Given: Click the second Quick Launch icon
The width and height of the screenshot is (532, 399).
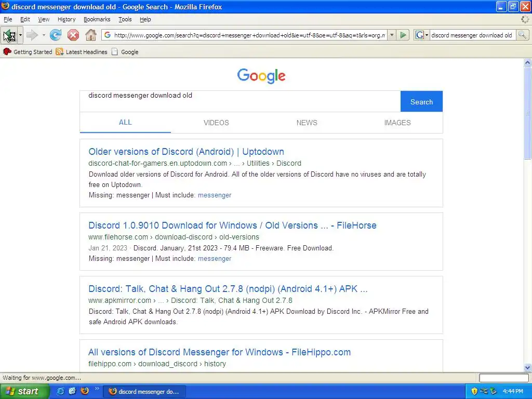Looking at the screenshot, I should 72,391.
